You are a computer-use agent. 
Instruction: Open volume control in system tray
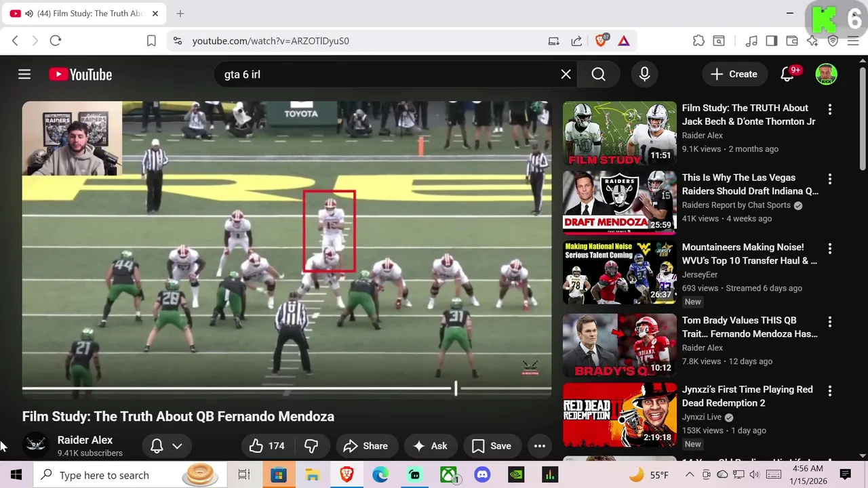click(x=754, y=475)
